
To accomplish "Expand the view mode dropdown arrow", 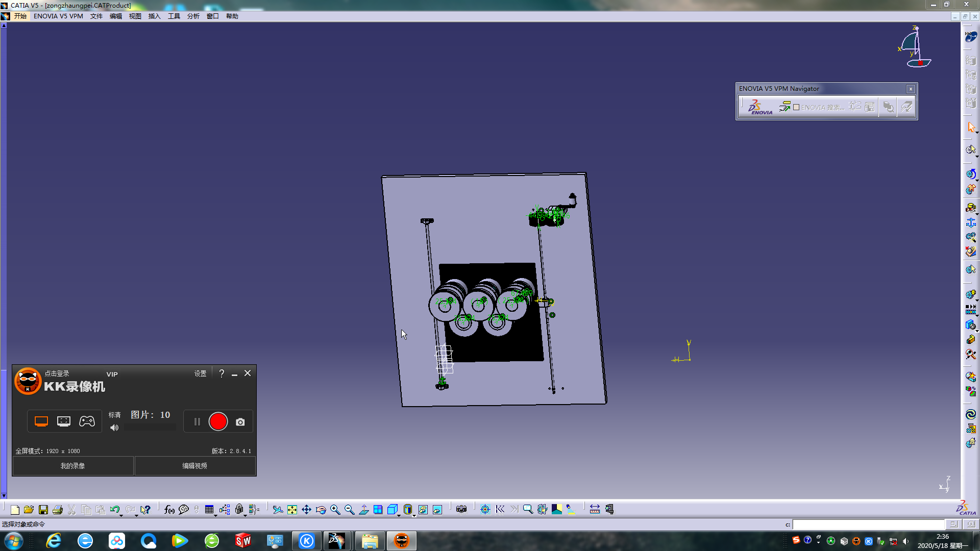I will click(x=414, y=515).
